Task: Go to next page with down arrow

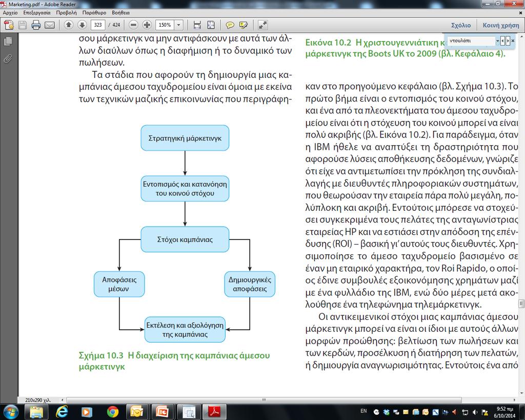Action: point(82,25)
